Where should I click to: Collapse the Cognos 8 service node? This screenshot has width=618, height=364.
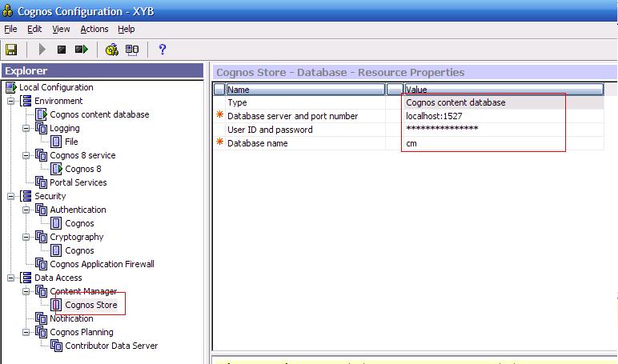coord(26,156)
